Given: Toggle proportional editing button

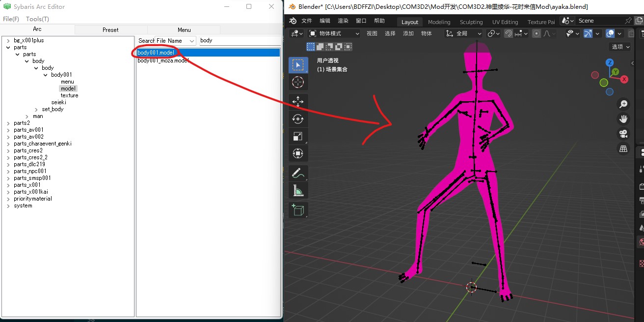Looking at the screenshot, I should [537, 33].
